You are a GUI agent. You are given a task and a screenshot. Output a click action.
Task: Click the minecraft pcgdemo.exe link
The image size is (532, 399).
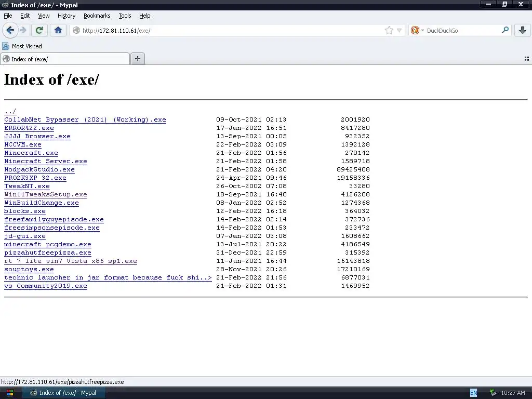click(x=47, y=244)
